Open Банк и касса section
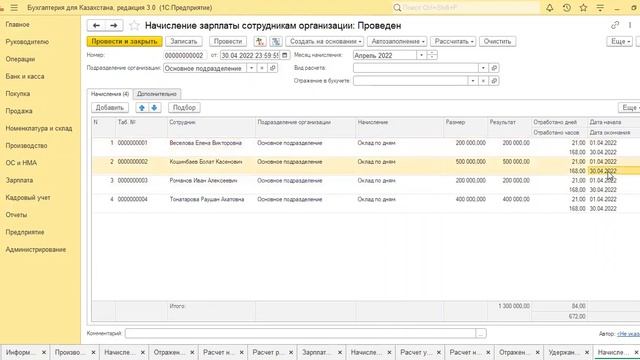 pos(25,76)
